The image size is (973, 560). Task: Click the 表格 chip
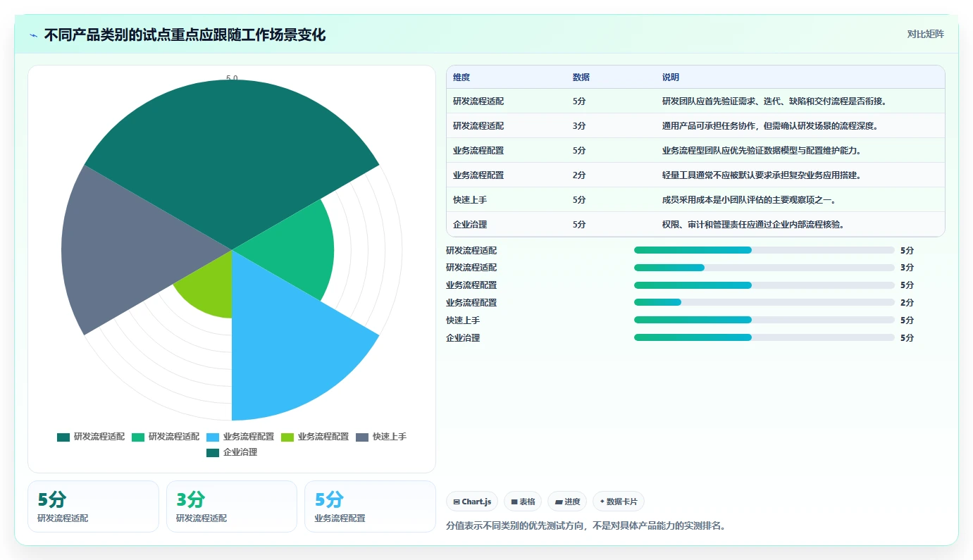[x=523, y=502]
